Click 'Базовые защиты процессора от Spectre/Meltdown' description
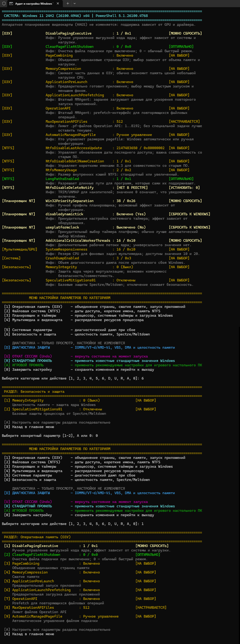Image resolution: width=240 pixels, height=644 pixels. pyautogui.click(x=59, y=413)
